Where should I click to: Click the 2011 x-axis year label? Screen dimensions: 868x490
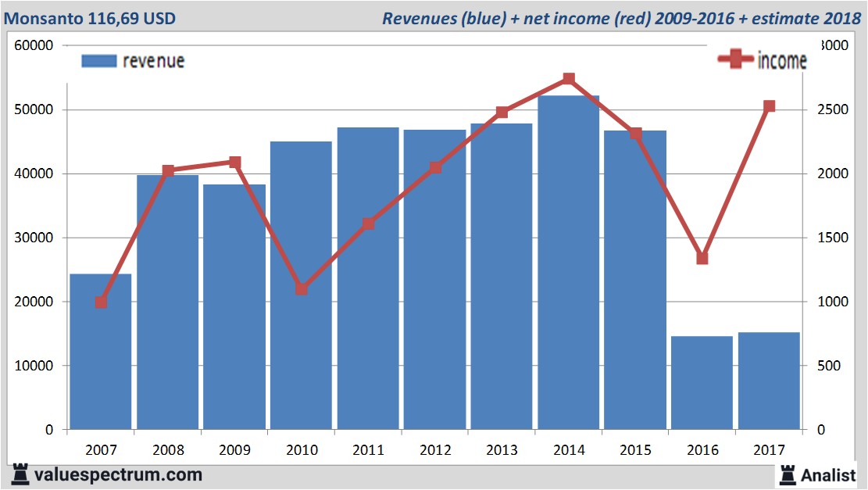(368, 450)
